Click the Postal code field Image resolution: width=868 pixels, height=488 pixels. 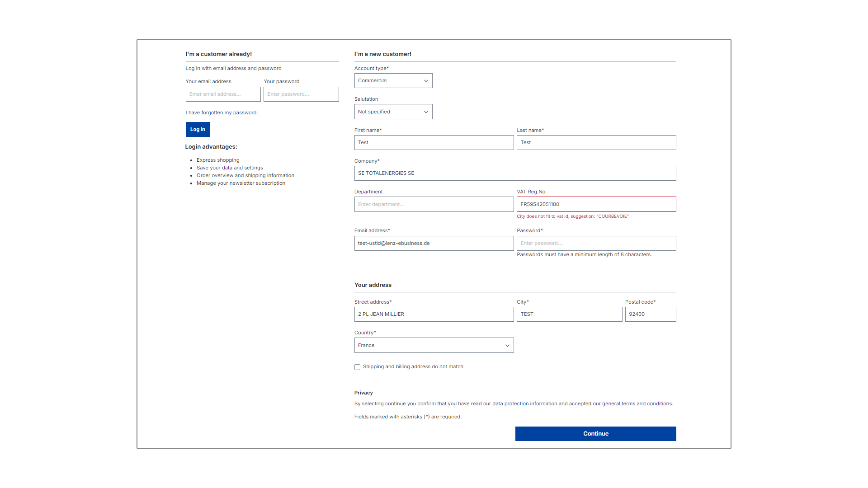(651, 314)
